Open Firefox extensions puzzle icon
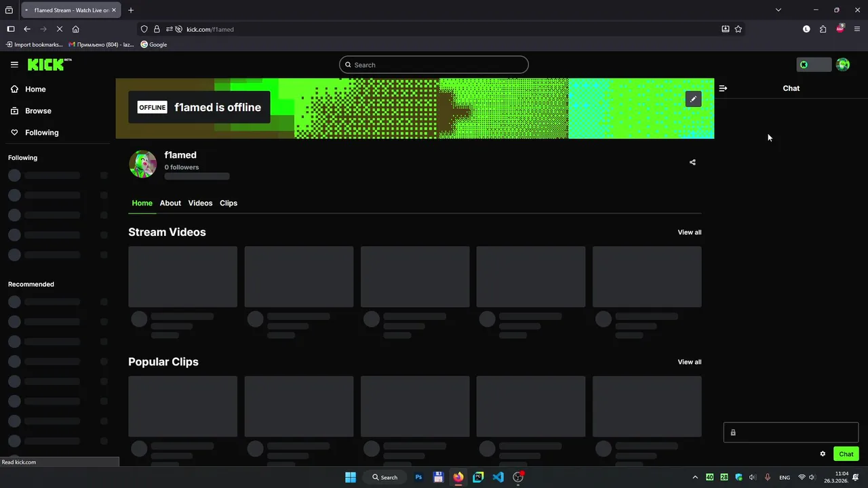 [823, 29]
